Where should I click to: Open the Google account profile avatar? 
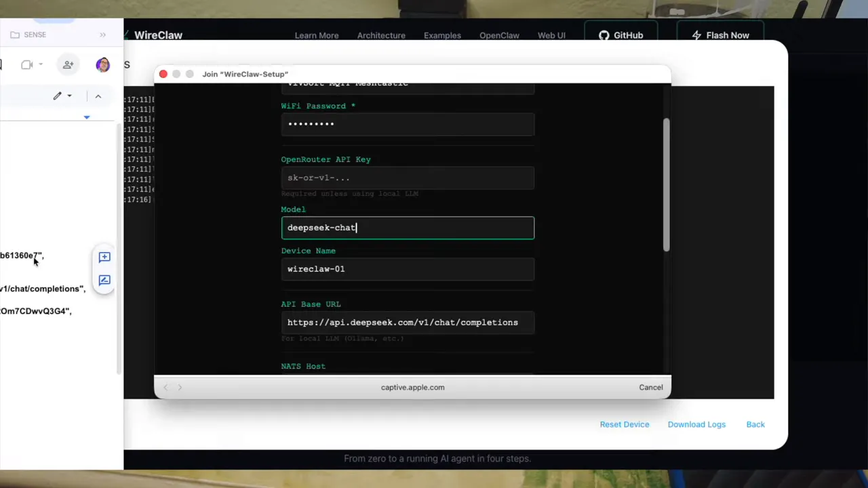pyautogui.click(x=102, y=64)
